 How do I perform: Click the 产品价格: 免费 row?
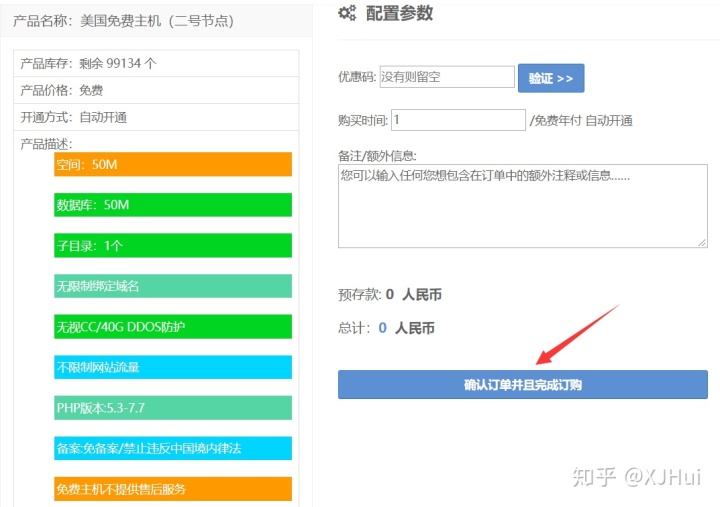(x=156, y=90)
